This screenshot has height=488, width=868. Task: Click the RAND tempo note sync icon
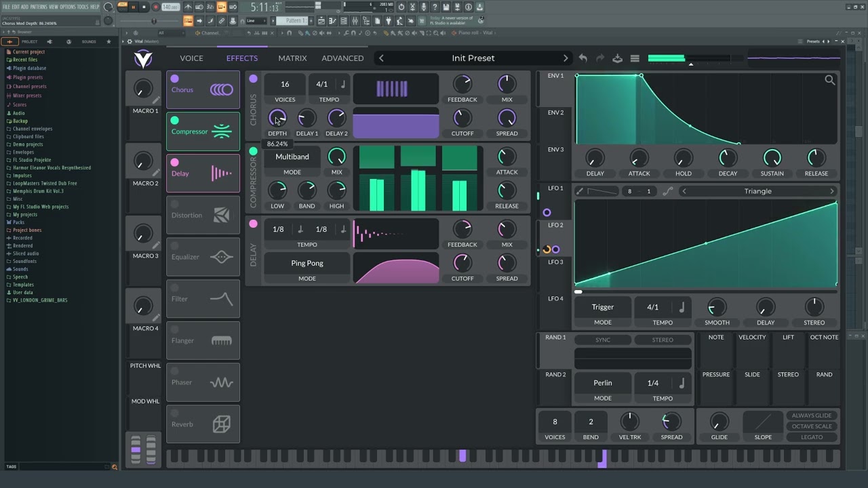[682, 383]
